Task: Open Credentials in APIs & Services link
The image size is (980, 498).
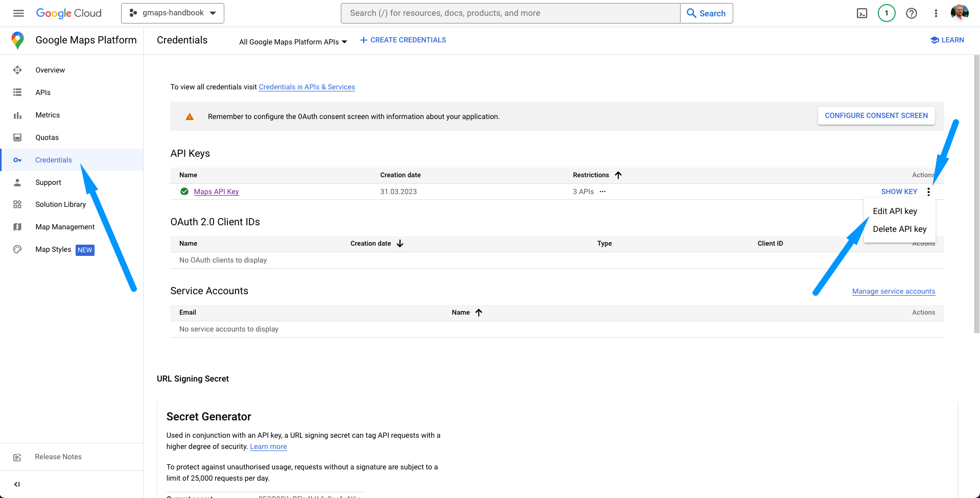Action: pos(307,87)
